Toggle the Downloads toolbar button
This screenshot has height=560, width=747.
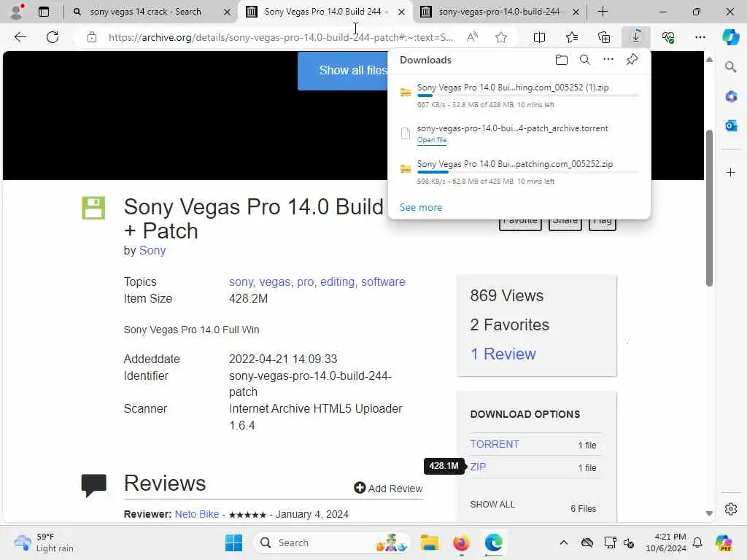[636, 37]
